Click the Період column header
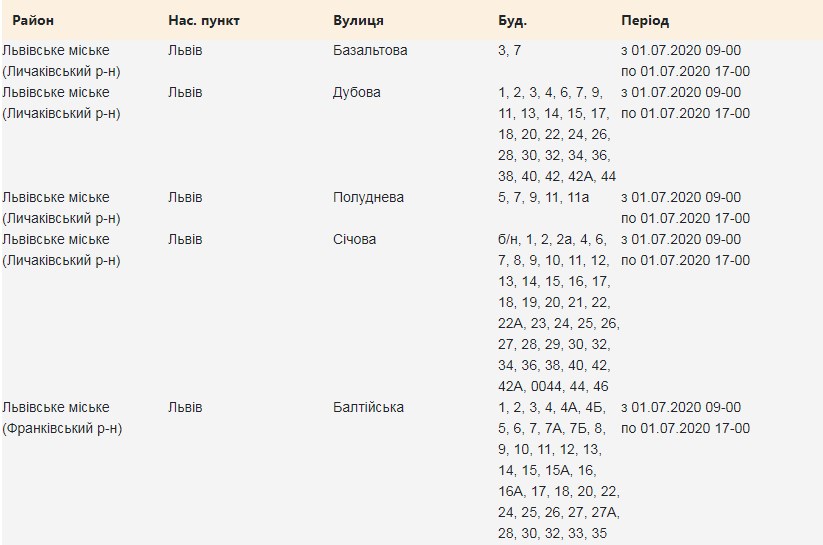 tap(645, 20)
